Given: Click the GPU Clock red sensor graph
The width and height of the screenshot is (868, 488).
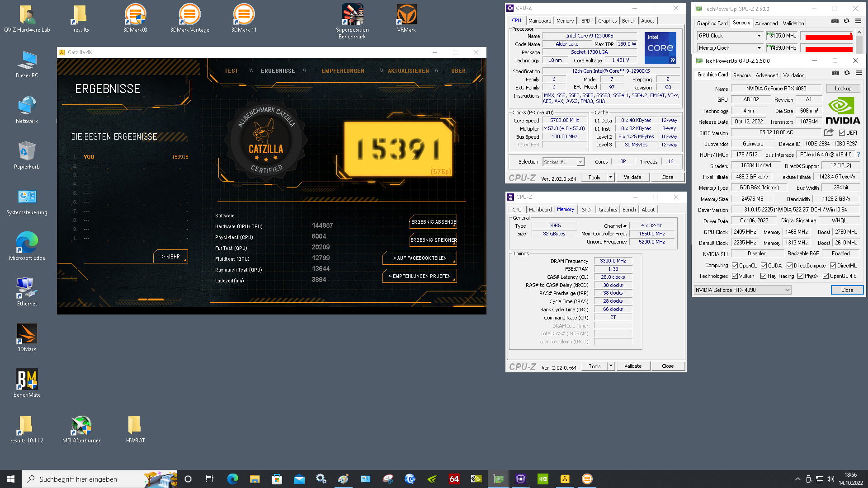Looking at the screenshot, I should 827,36.
